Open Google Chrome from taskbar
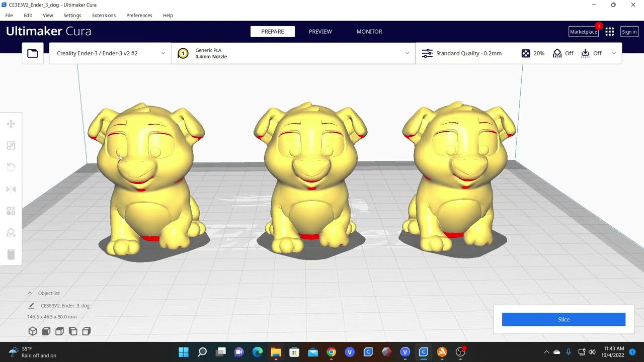 [331, 352]
